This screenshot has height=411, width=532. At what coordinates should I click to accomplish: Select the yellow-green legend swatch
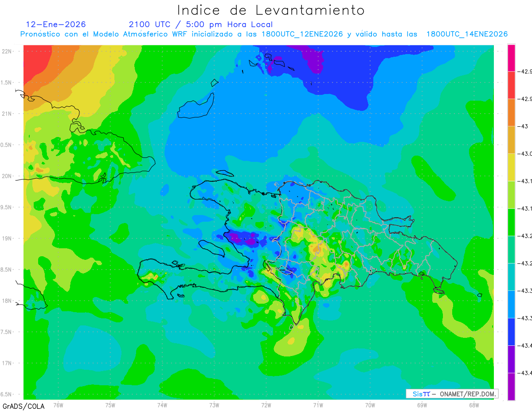pyautogui.click(x=511, y=195)
